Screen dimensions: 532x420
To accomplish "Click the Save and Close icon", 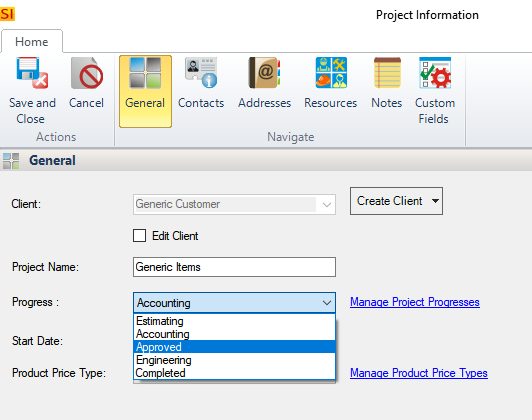I will 32,73.
